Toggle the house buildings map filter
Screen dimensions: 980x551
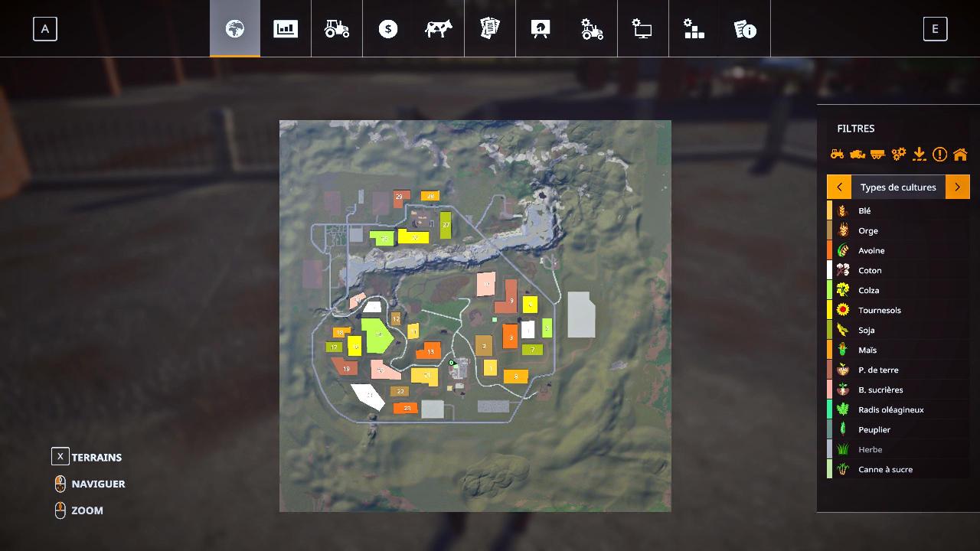pyautogui.click(x=960, y=154)
